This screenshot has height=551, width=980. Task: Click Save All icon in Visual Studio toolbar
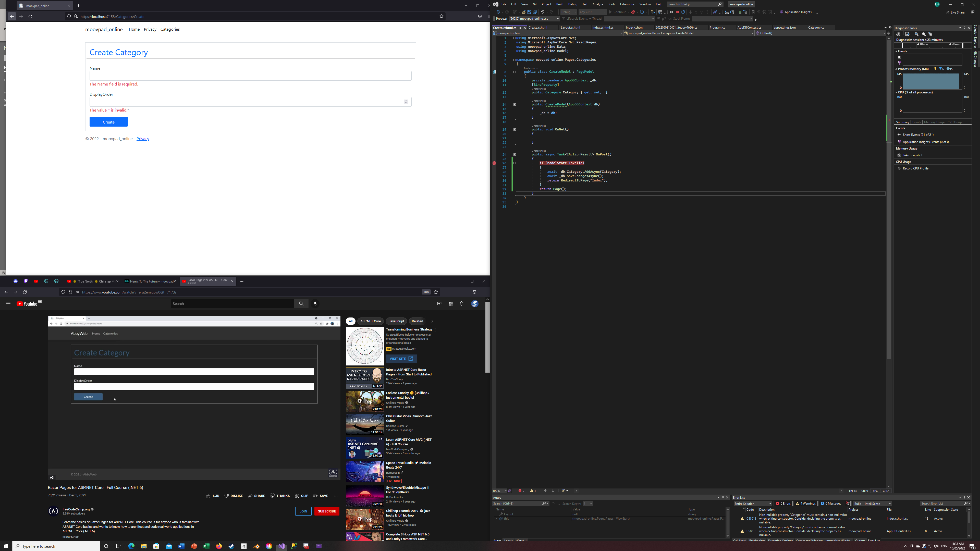click(534, 12)
